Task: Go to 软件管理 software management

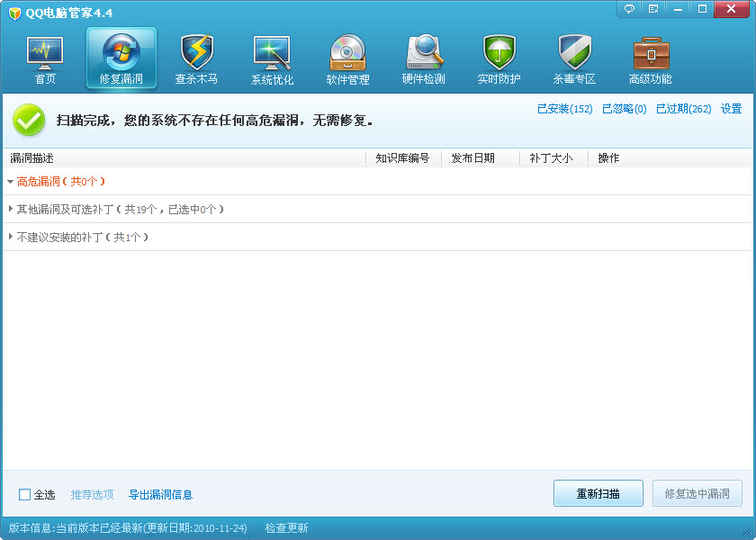Action: pos(347,59)
